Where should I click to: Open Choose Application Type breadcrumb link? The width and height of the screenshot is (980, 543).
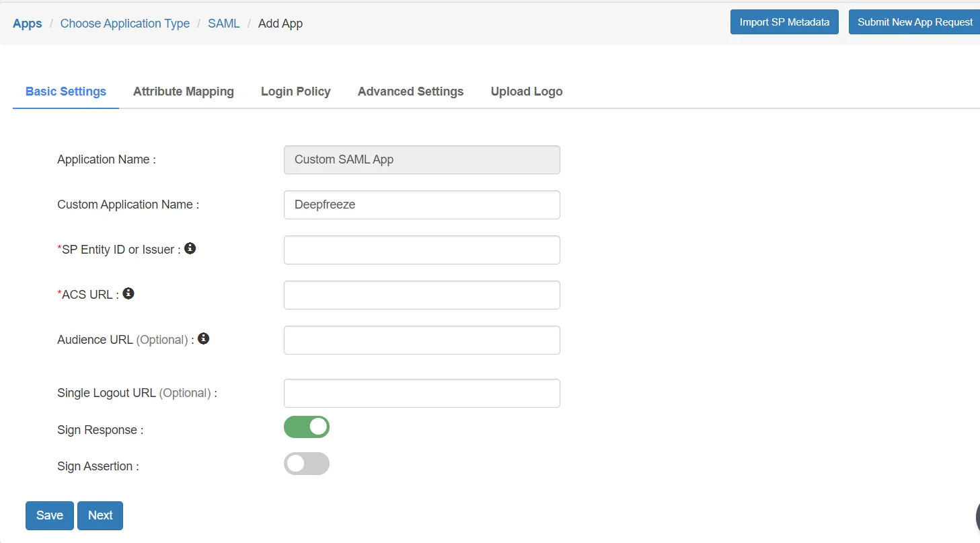pos(124,23)
